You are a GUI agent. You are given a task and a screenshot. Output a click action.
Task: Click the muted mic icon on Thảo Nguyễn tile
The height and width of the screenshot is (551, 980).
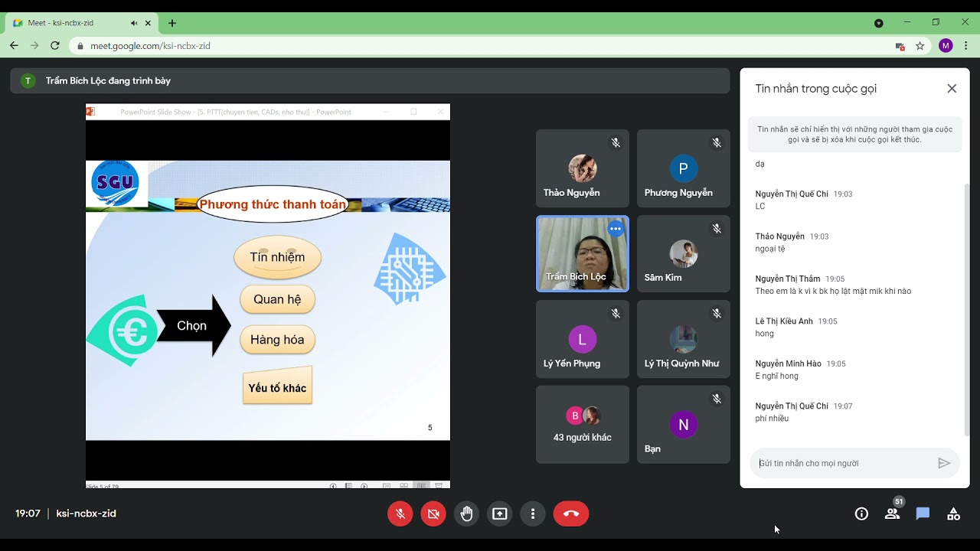[615, 143]
